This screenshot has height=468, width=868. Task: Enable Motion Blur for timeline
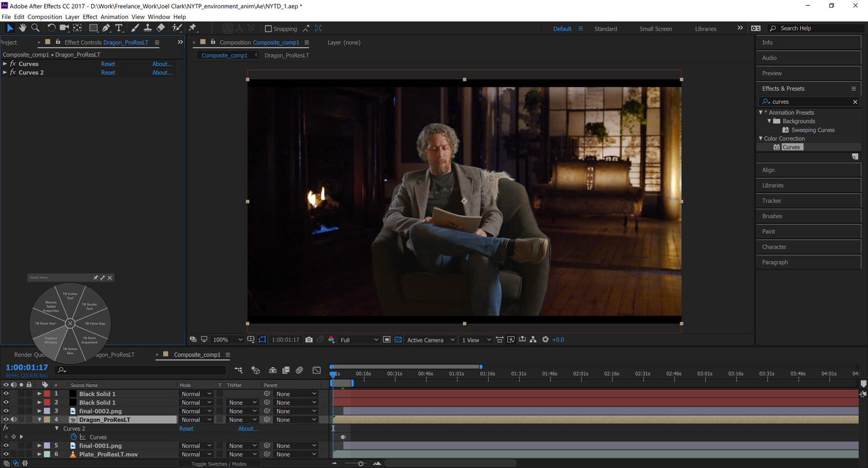pos(299,370)
